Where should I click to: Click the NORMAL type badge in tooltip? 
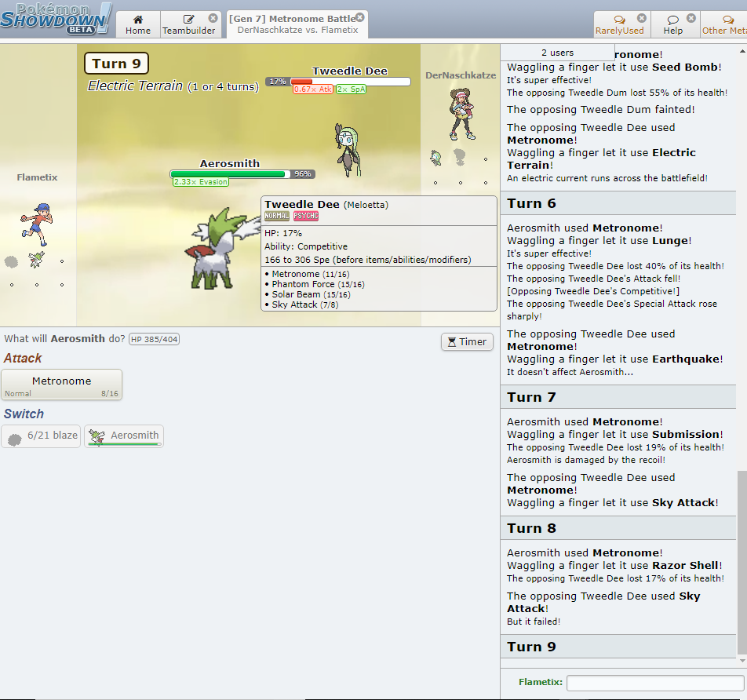277,216
